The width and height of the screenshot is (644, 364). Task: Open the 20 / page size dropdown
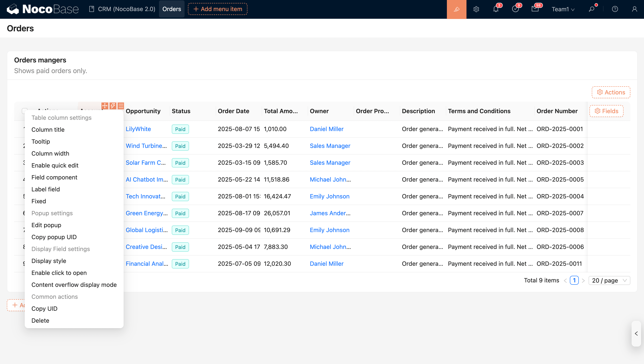tap(609, 280)
